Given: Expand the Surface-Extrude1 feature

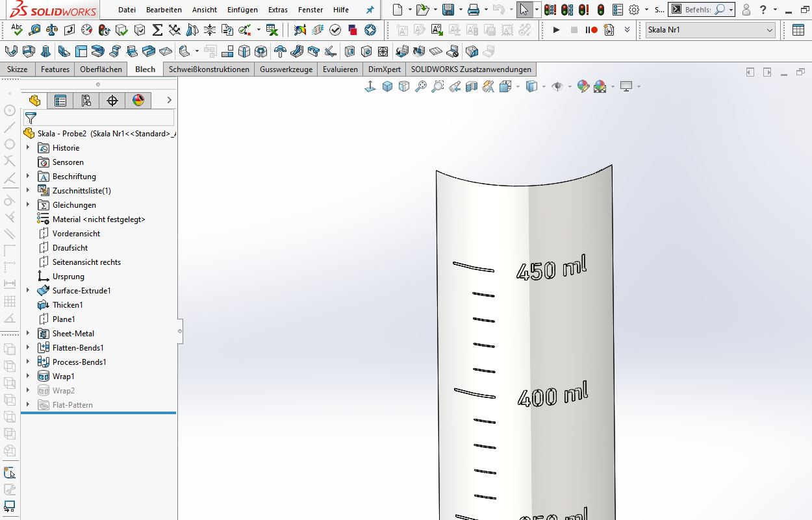Looking at the screenshot, I should 28,291.
